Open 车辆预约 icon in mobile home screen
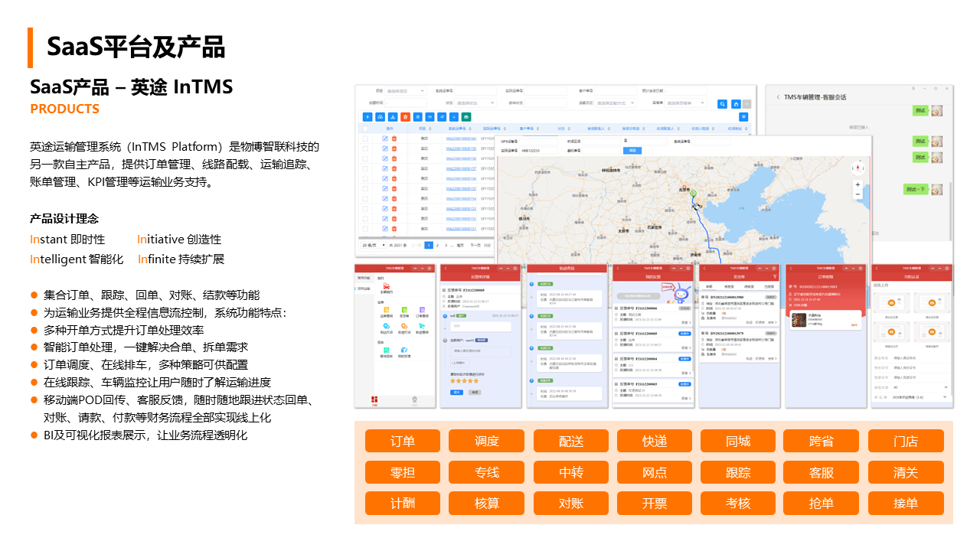This screenshot has height=551, width=980. pos(386,288)
